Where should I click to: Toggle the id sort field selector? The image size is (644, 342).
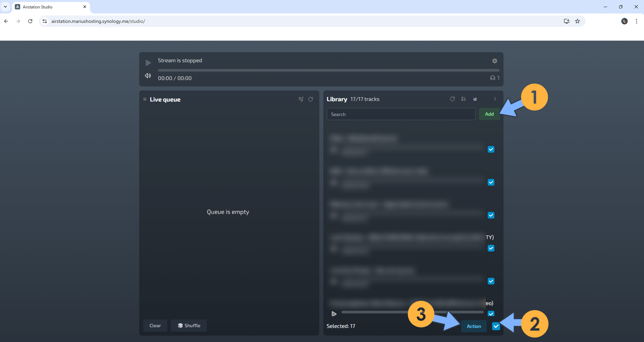click(x=475, y=99)
